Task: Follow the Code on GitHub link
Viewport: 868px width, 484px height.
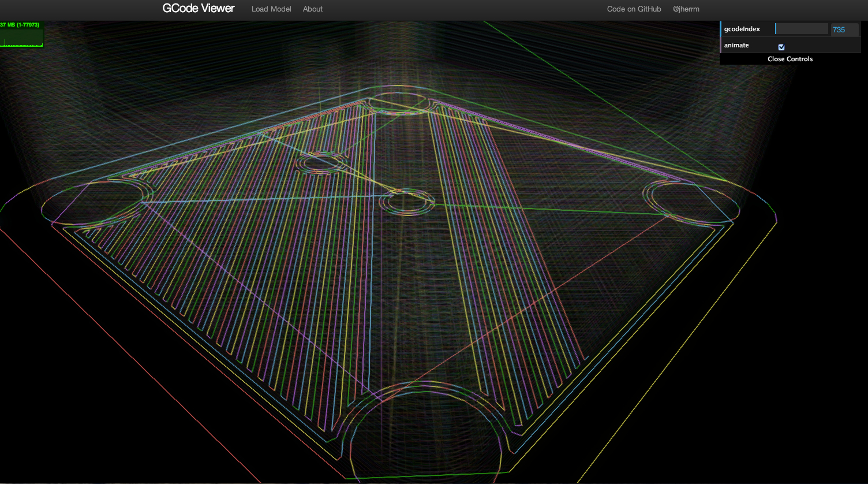Action: (634, 9)
